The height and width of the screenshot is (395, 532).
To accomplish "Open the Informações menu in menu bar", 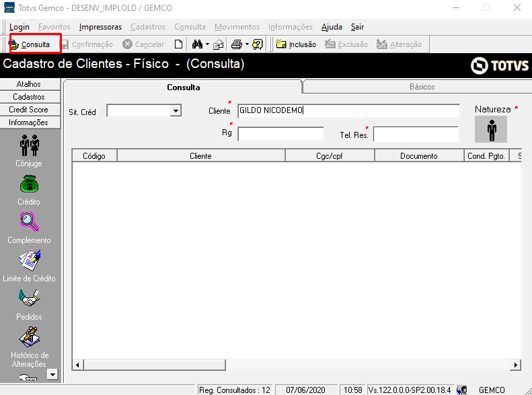I will coord(291,27).
